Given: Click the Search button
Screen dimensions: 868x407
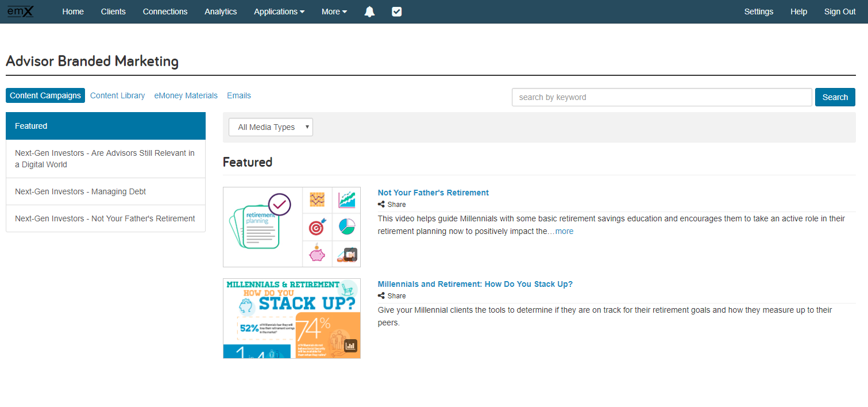Looking at the screenshot, I should [835, 97].
